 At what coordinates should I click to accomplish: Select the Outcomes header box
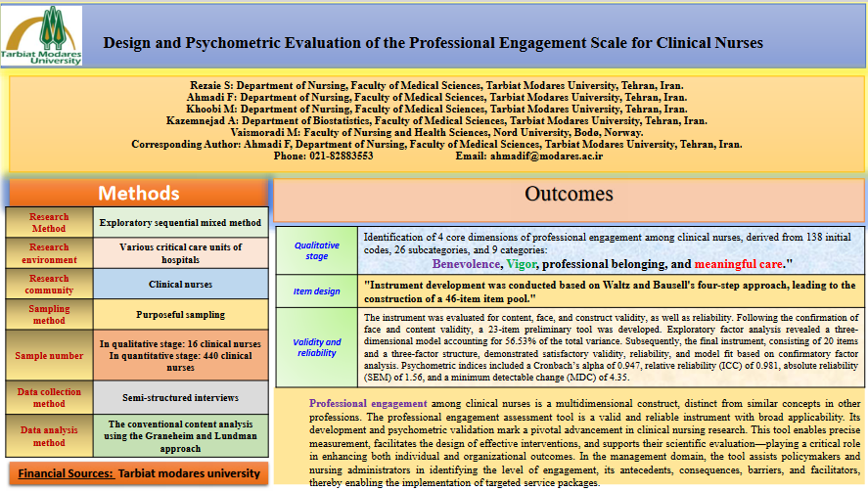coord(569,194)
